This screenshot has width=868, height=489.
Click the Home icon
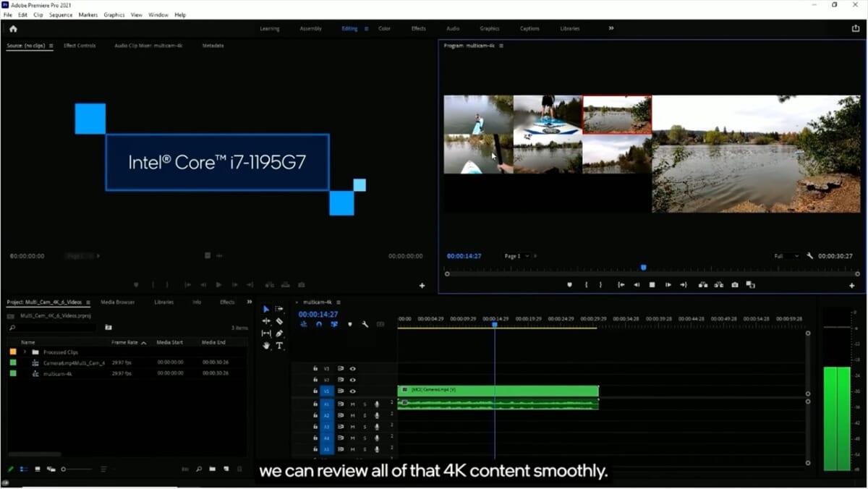click(x=13, y=29)
